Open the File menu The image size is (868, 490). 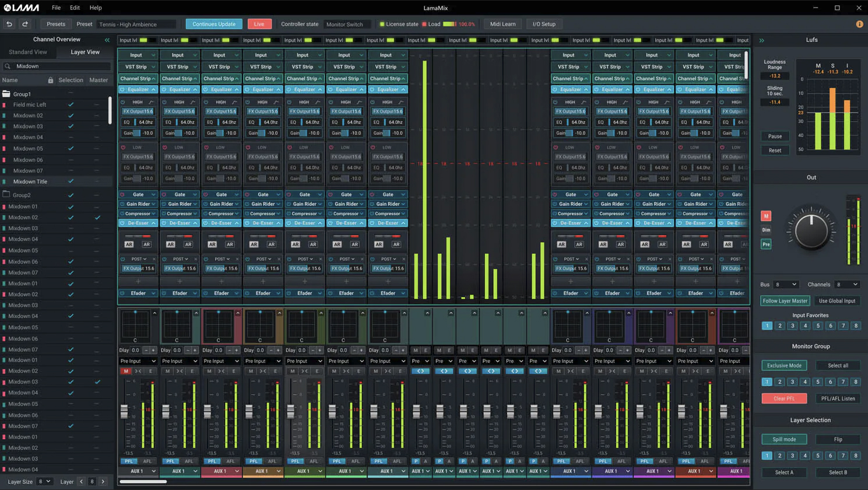point(56,8)
